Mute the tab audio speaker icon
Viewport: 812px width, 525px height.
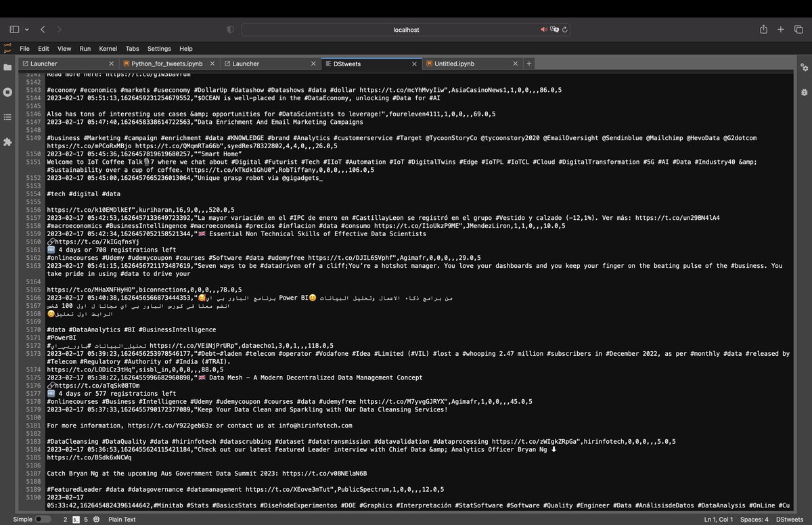pyautogui.click(x=543, y=30)
